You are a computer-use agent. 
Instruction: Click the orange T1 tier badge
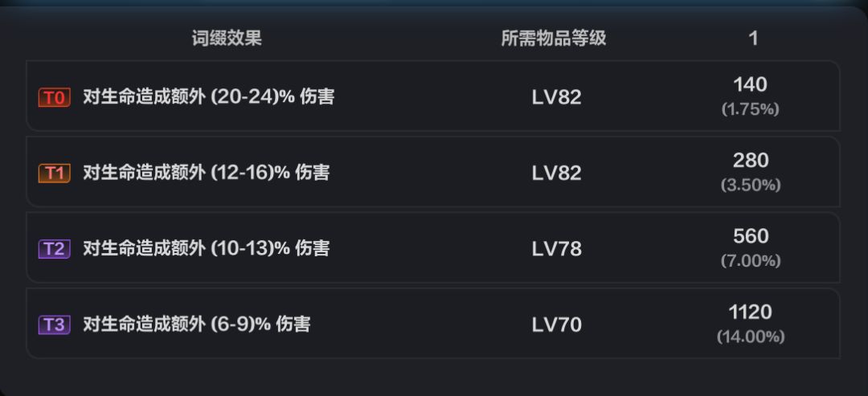coord(54,173)
